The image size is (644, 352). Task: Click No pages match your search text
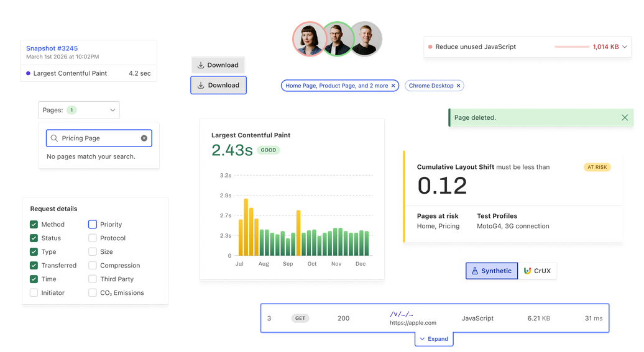click(x=91, y=156)
